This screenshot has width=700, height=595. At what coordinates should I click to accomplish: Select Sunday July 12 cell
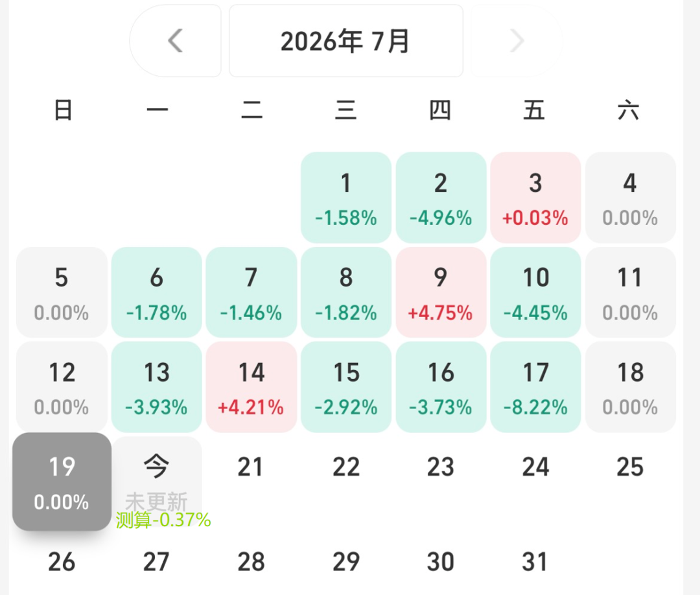[x=62, y=387]
